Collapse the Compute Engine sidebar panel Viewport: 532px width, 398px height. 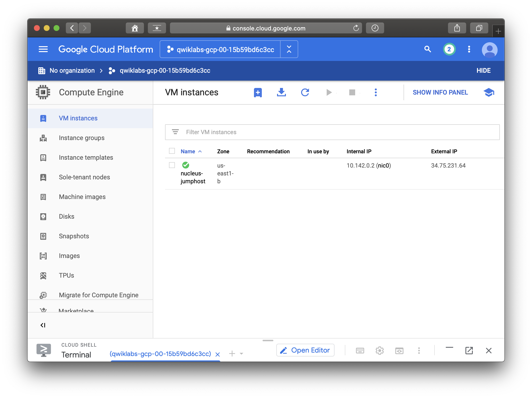tap(43, 325)
